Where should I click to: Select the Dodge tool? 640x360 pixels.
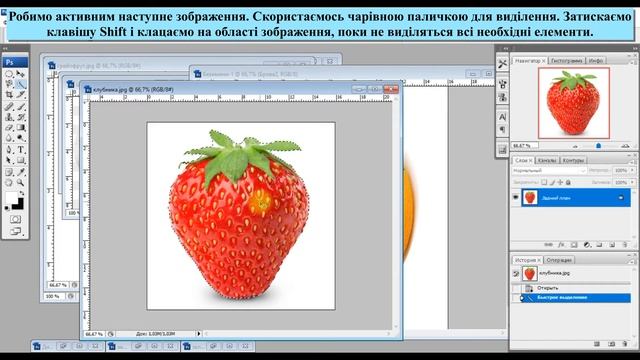(x=21, y=138)
